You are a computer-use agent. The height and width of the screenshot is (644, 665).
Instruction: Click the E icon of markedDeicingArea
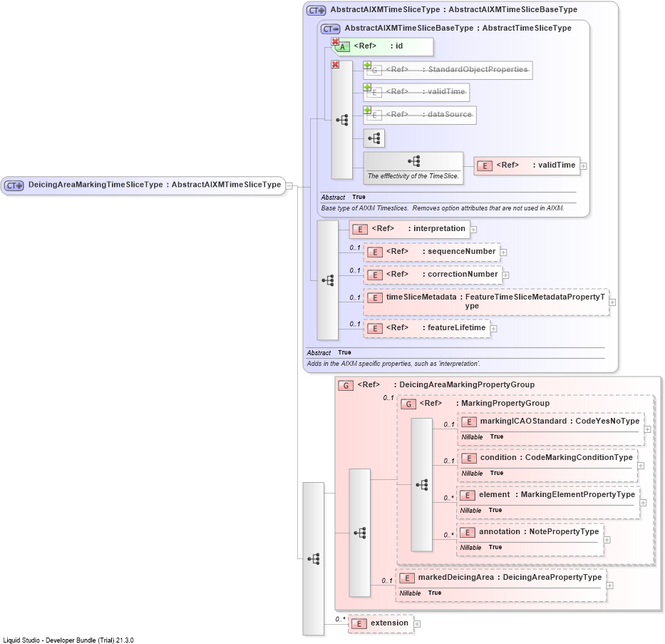coord(407,578)
